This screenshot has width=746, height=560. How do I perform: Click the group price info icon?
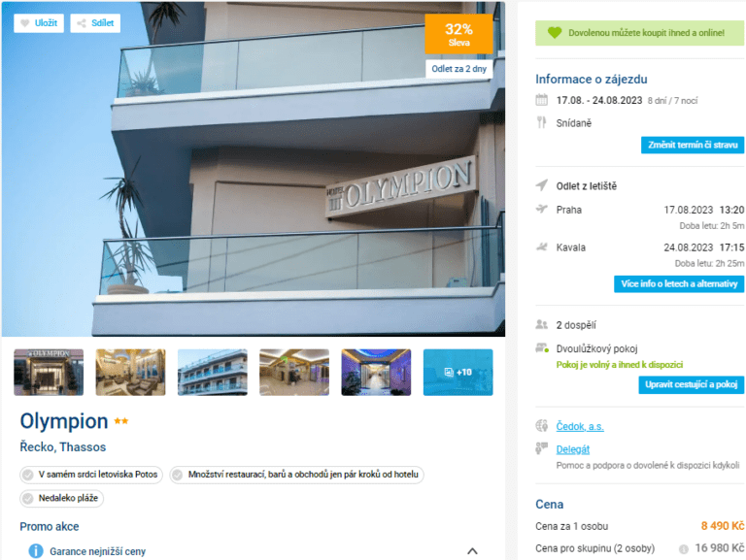click(x=683, y=549)
